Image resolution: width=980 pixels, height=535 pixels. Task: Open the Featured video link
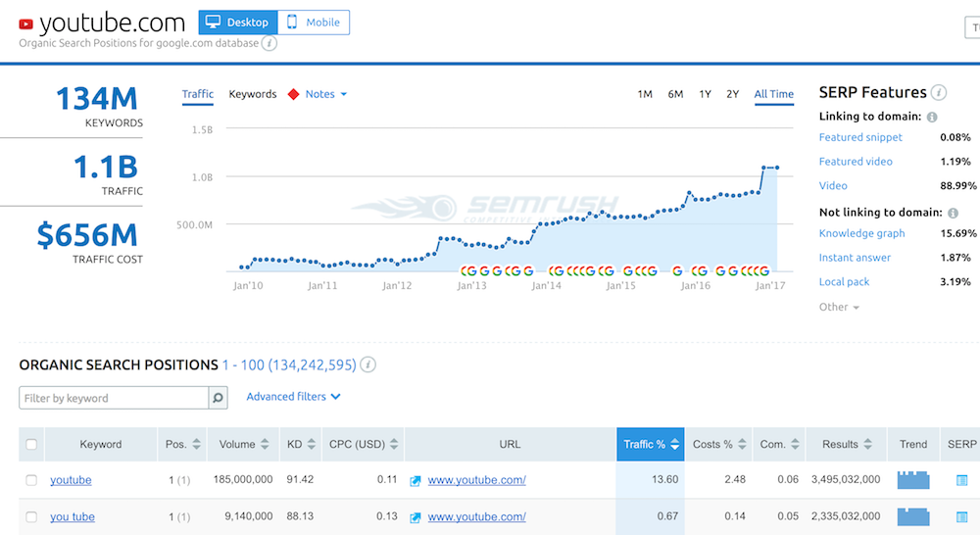point(856,162)
